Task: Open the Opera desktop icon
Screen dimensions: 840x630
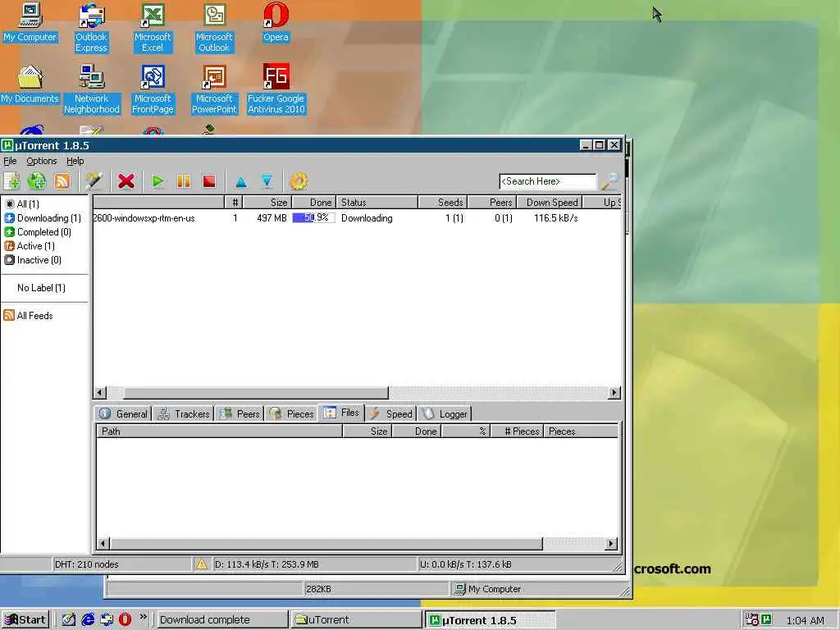Action: (276, 22)
